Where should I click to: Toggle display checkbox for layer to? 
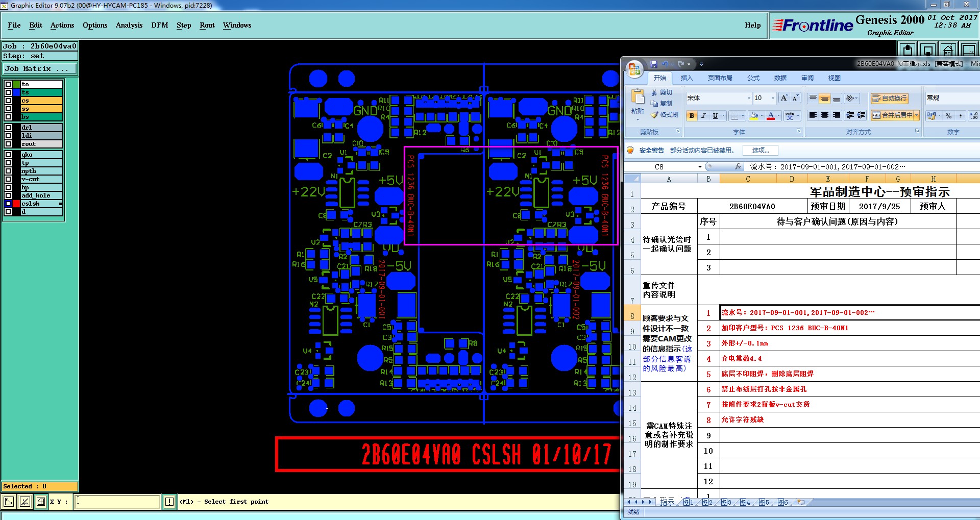pyautogui.click(x=8, y=84)
